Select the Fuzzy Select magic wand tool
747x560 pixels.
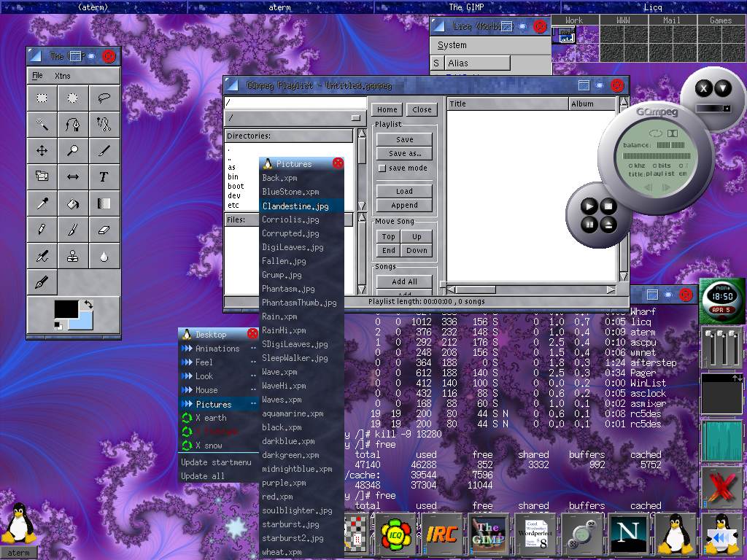coord(42,124)
